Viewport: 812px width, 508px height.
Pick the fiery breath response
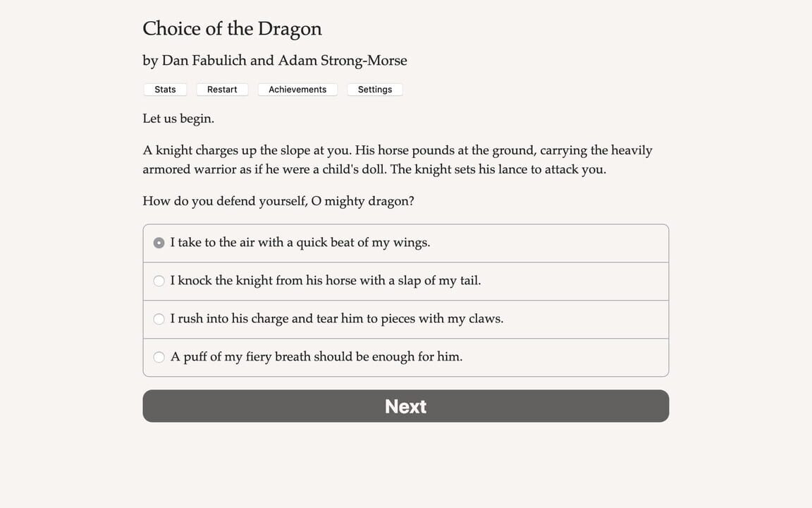[315, 356]
